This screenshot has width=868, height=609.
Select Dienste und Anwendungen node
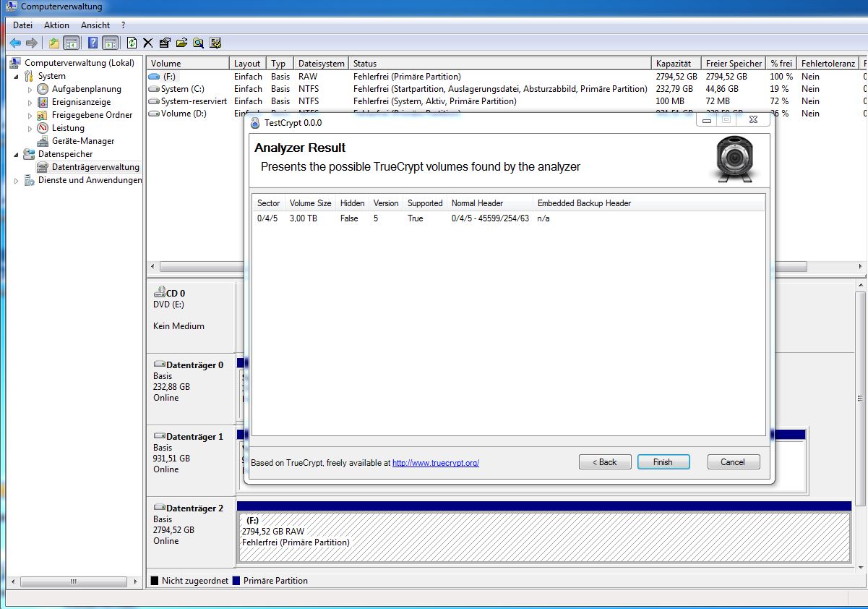tap(90, 180)
